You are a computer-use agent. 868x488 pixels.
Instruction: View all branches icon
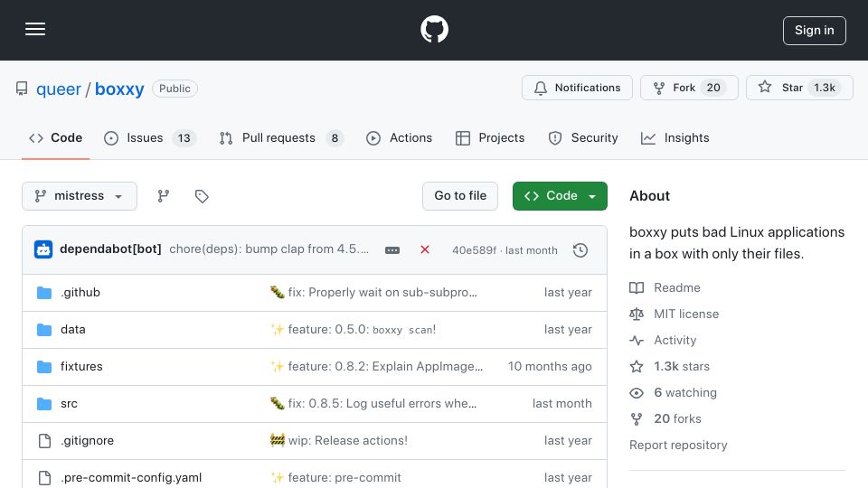(164, 196)
